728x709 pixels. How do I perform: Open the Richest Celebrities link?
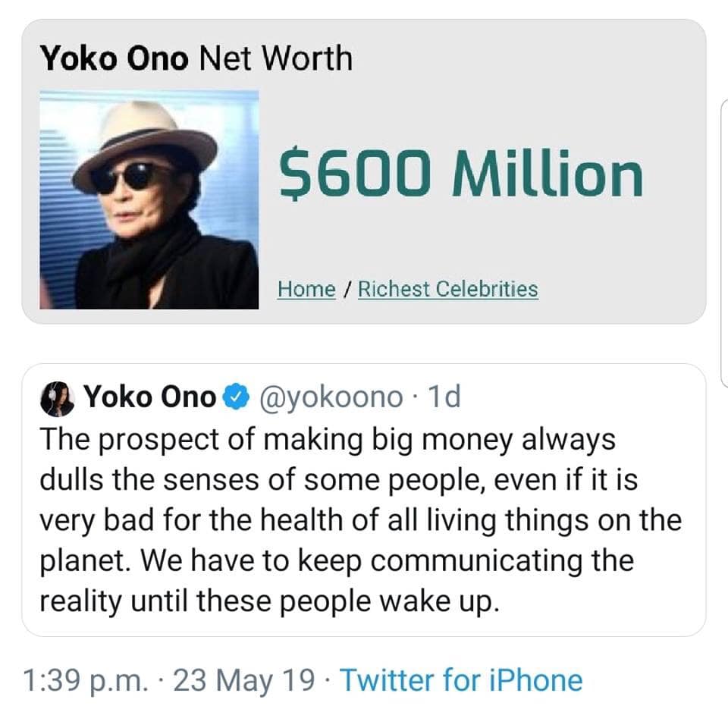click(x=448, y=289)
